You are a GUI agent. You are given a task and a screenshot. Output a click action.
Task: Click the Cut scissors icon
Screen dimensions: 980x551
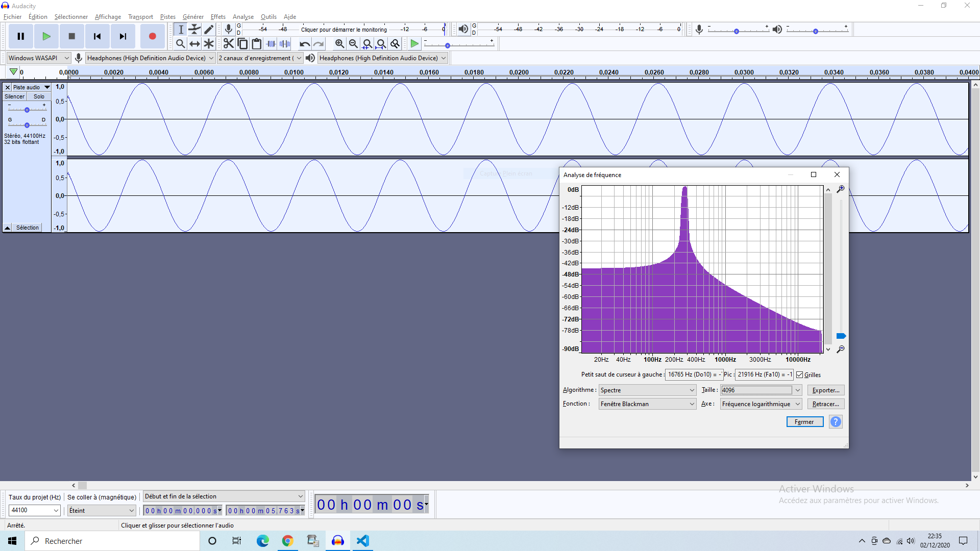228,44
